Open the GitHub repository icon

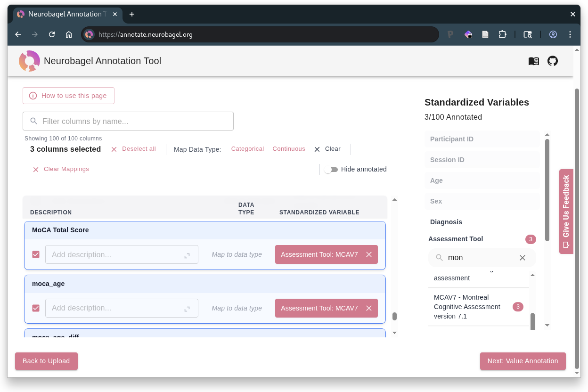tap(552, 61)
